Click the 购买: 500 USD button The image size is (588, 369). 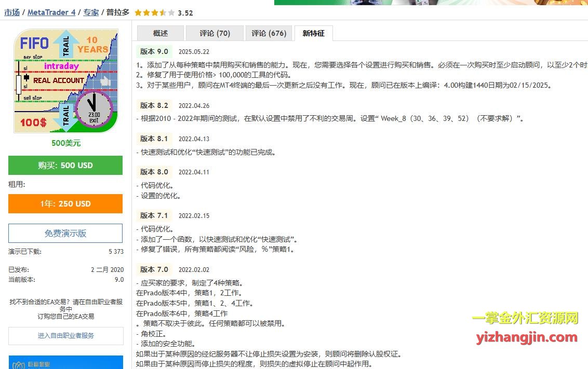(65, 165)
